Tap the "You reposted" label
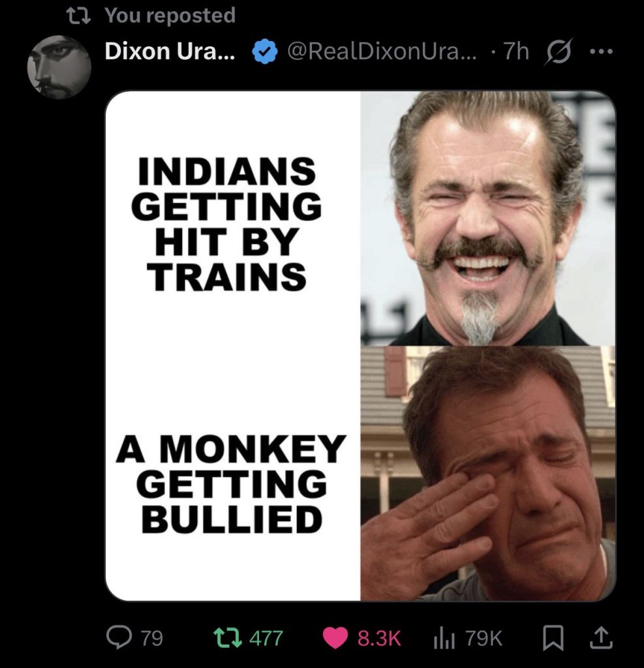This screenshot has width=644, height=668. point(170,16)
